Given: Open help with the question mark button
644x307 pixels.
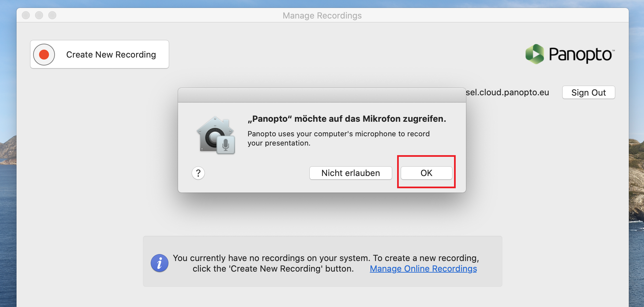Looking at the screenshot, I should [198, 173].
